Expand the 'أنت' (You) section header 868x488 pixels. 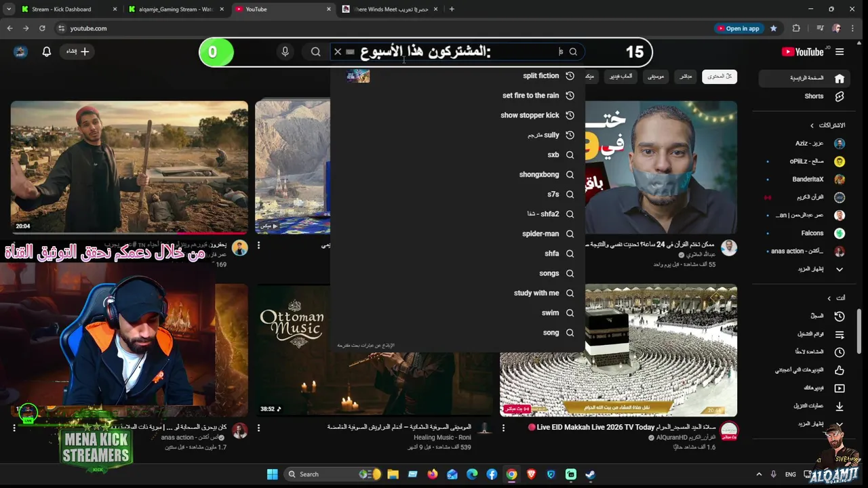tap(835, 298)
